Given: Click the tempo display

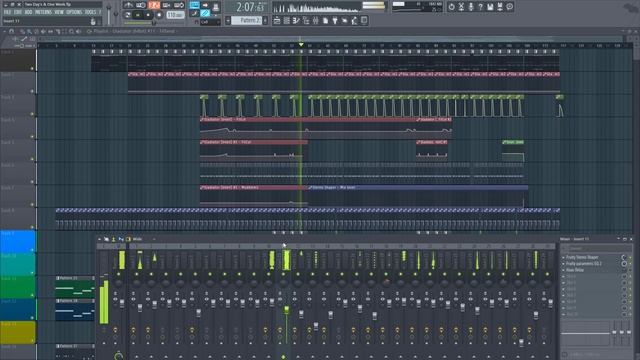Looking at the screenshot, I should coord(176,15).
